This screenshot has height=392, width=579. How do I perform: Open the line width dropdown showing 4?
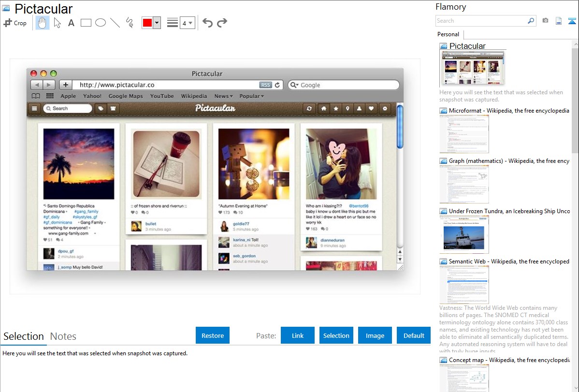pyautogui.click(x=188, y=23)
